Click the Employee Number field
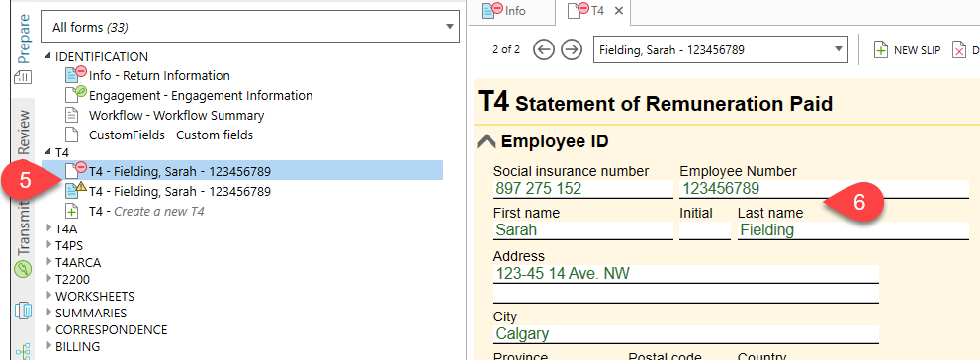This screenshot has height=360, width=980. [824, 188]
